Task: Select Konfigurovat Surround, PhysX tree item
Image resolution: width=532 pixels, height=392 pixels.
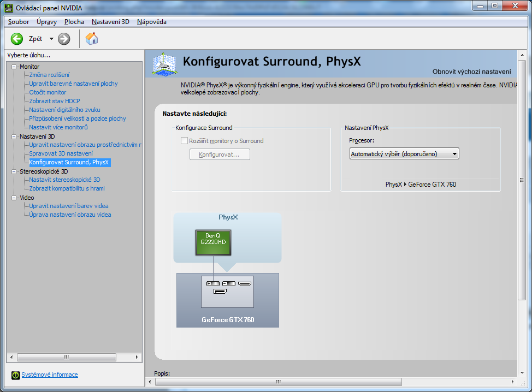Action: (69, 163)
